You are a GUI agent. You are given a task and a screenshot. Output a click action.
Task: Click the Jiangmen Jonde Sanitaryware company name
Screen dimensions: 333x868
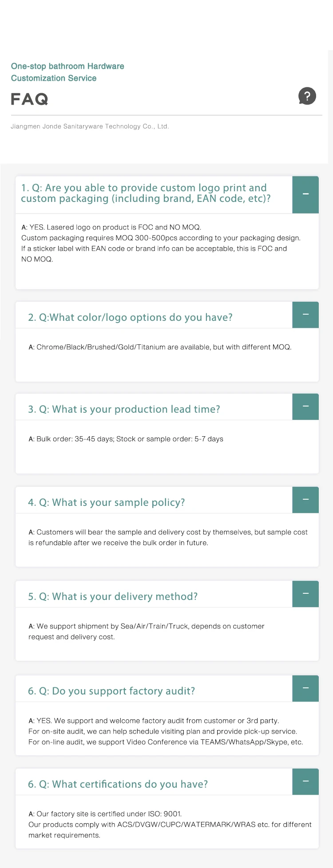[90, 126]
